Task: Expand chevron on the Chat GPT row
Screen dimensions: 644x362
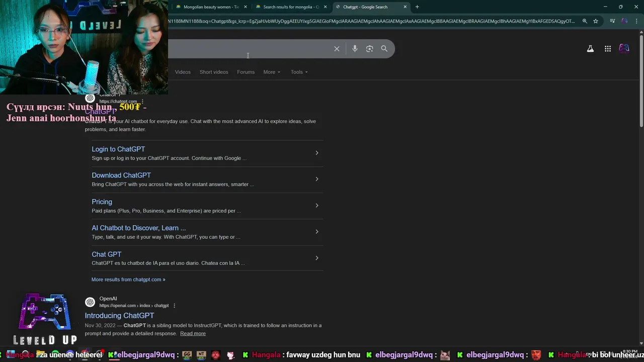Action: coord(316,258)
